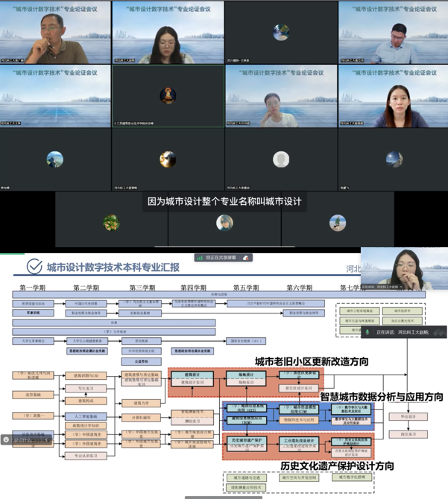The width and height of the screenshot is (448, 499).
Task: Click the cloud icon beside screen-sharing status
Action: coord(246,257)
